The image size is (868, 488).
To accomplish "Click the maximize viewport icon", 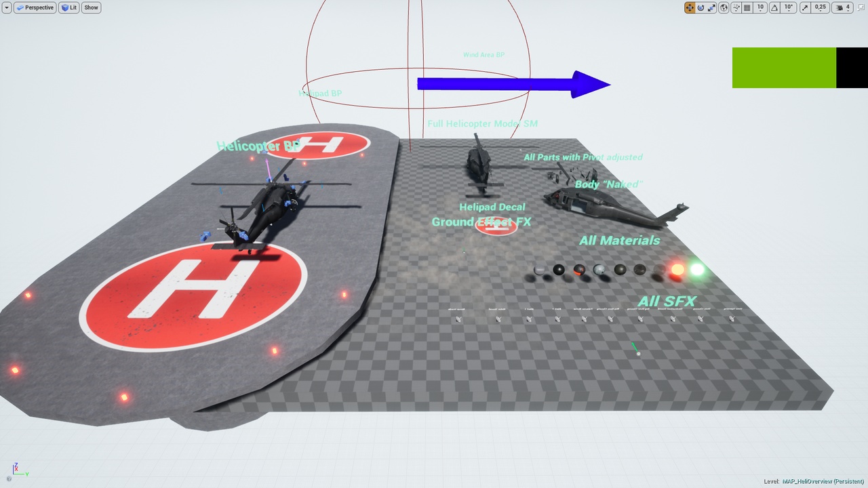I will point(861,7).
